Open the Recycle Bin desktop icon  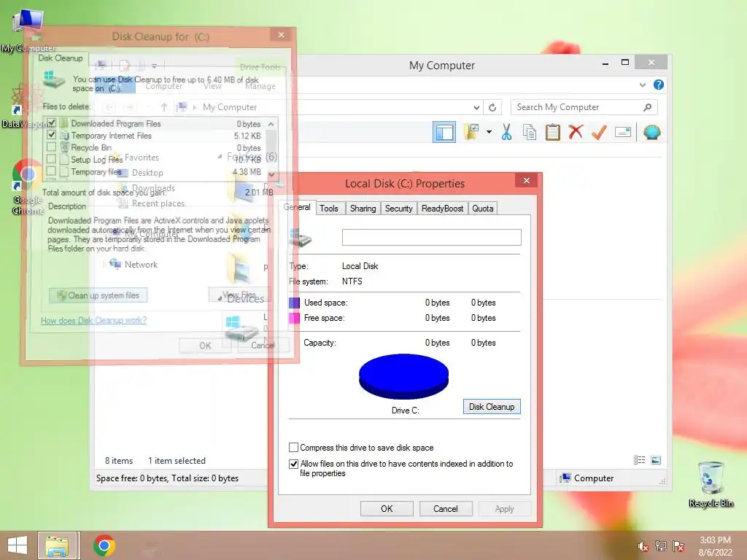pos(711,483)
